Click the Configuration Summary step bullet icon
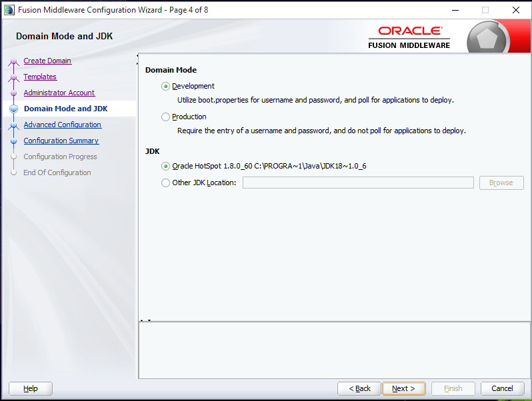532x401 pixels. (x=13, y=141)
